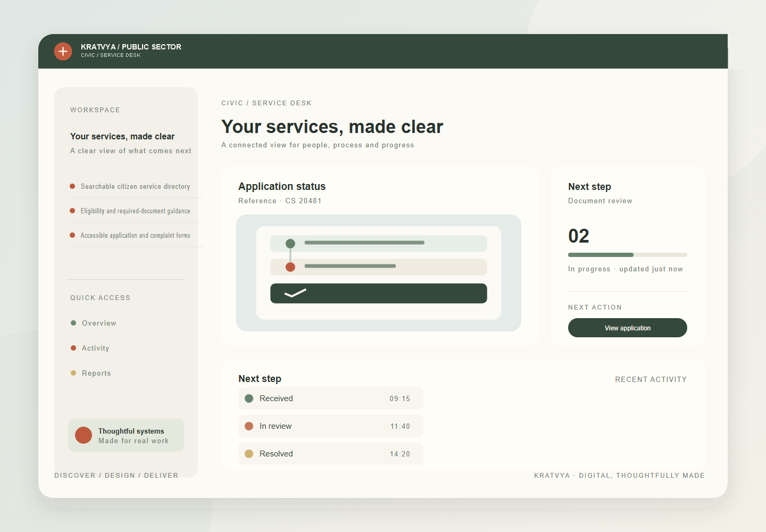Open Searchable citizen service directory
The image size is (766, 532).
(135, 187)
